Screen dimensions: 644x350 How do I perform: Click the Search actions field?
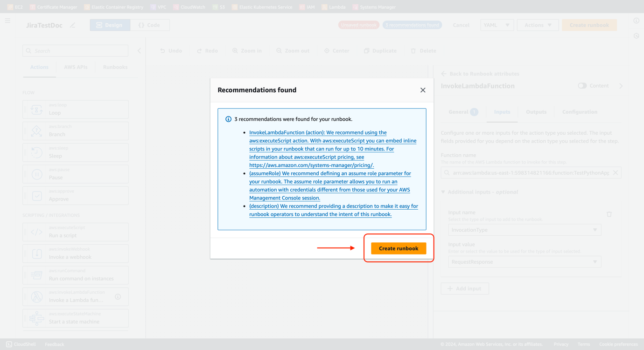[x=75, y=51]
